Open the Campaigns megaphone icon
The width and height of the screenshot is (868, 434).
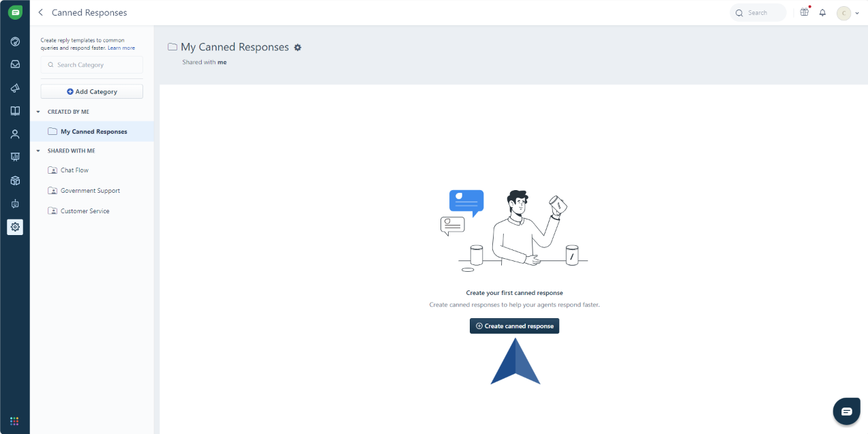point(15,88)
